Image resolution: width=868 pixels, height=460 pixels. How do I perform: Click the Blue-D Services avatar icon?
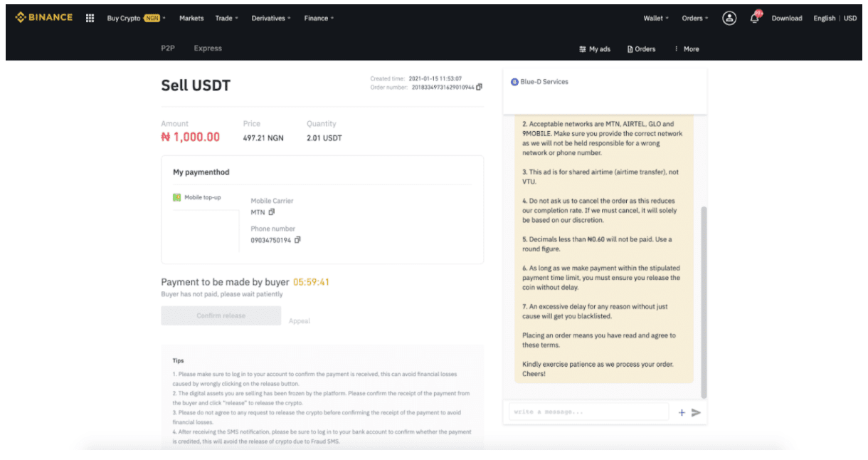pos(514,82)
